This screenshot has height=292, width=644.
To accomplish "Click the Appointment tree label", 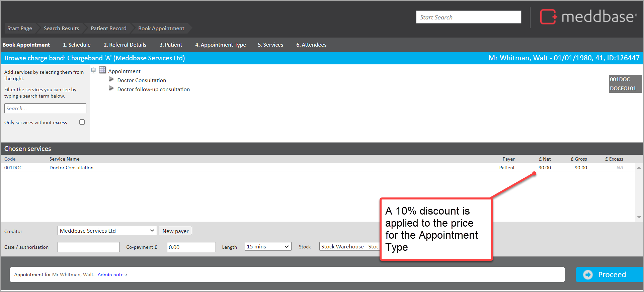I will coord(124,71).
